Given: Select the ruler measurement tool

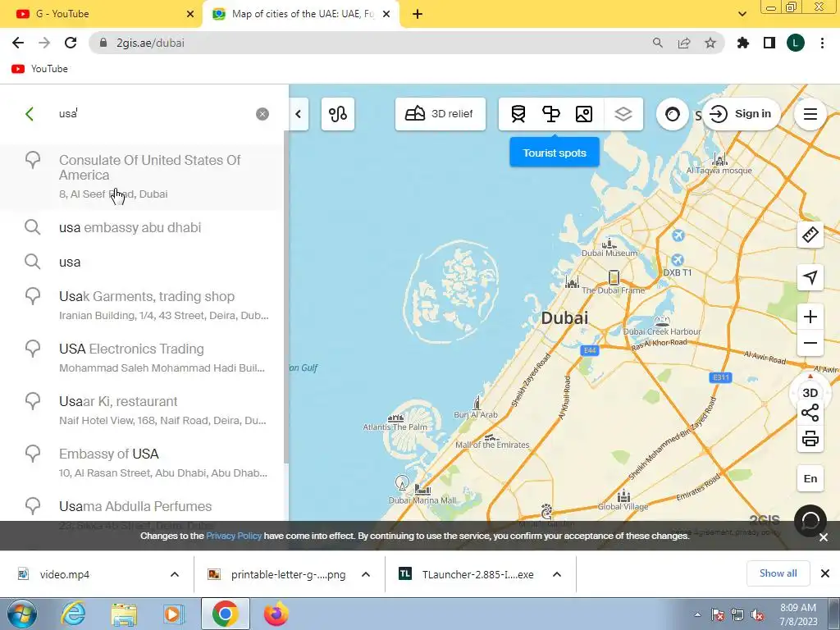Looking at the screenshot, I should [x=810, y=235].
